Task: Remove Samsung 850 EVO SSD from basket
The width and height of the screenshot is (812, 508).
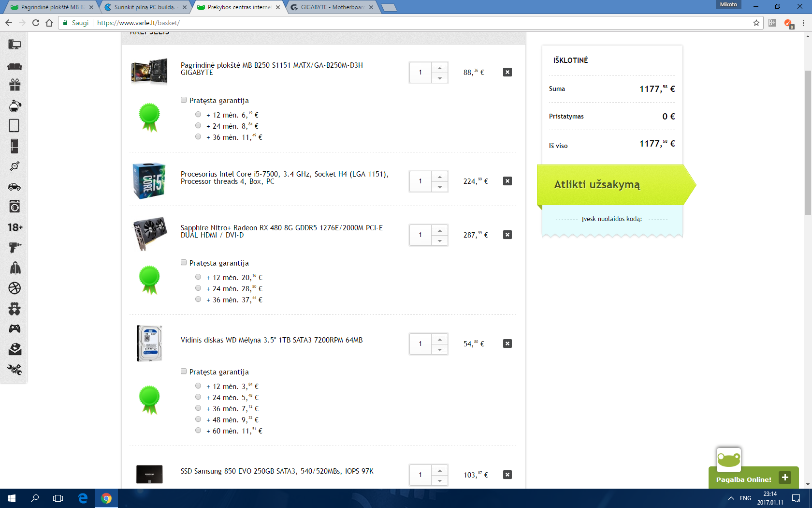Action: coord(507,475)
